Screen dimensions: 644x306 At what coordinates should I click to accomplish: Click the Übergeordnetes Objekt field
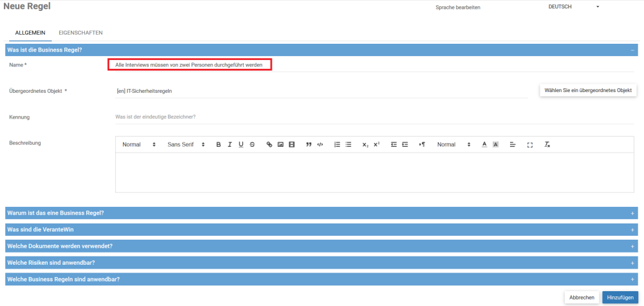tap(321, 91)
